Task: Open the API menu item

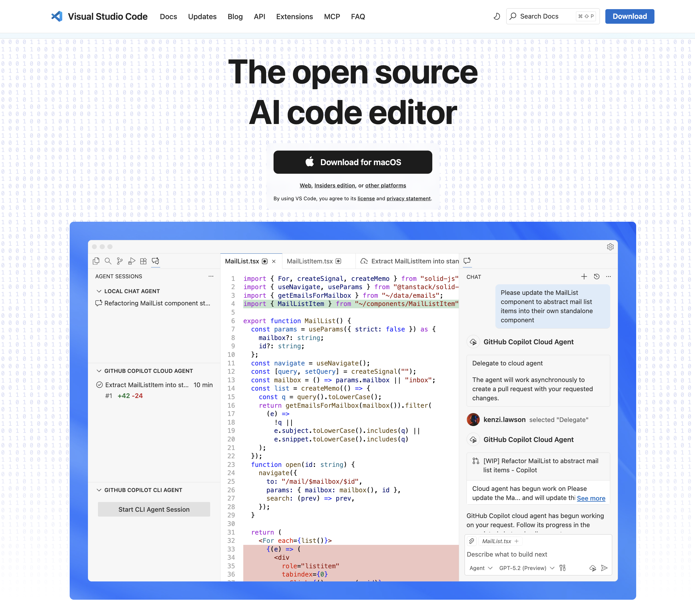Action: (260, 16)
